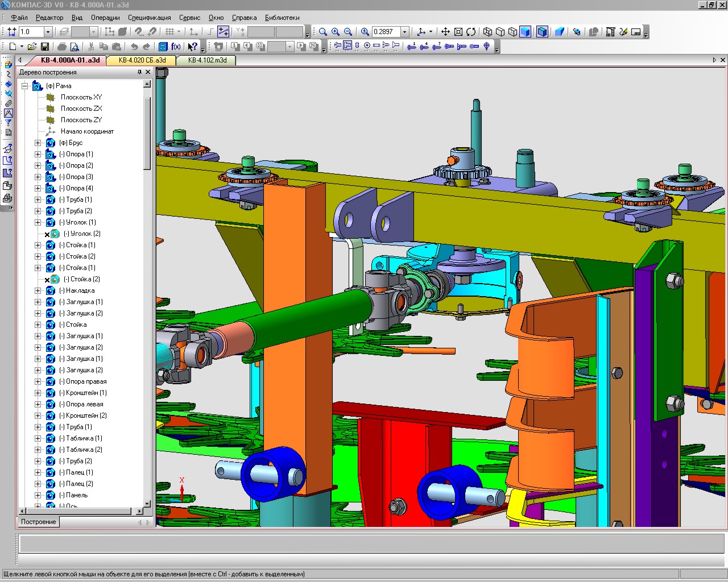The width and height of the screenshot is (728, 582).
Task: Toggle wireframe display mode
Action: tap(487, 32)
